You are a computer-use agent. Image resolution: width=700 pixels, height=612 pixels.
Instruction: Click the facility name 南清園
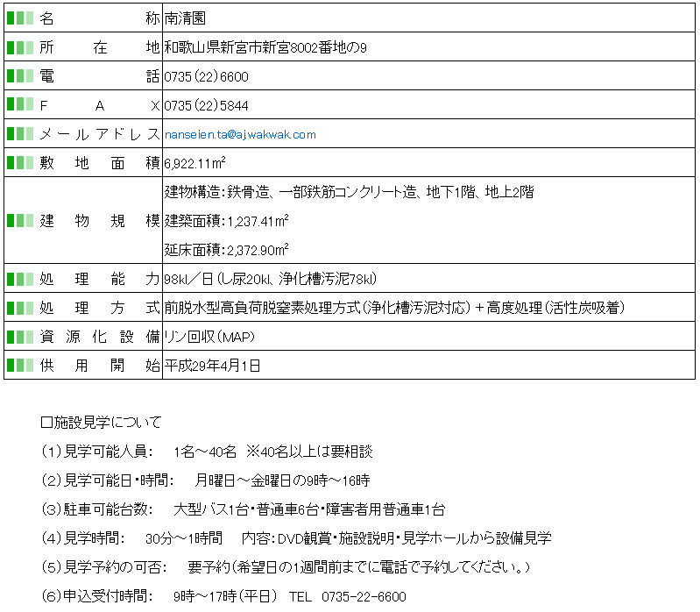point(184,18)
